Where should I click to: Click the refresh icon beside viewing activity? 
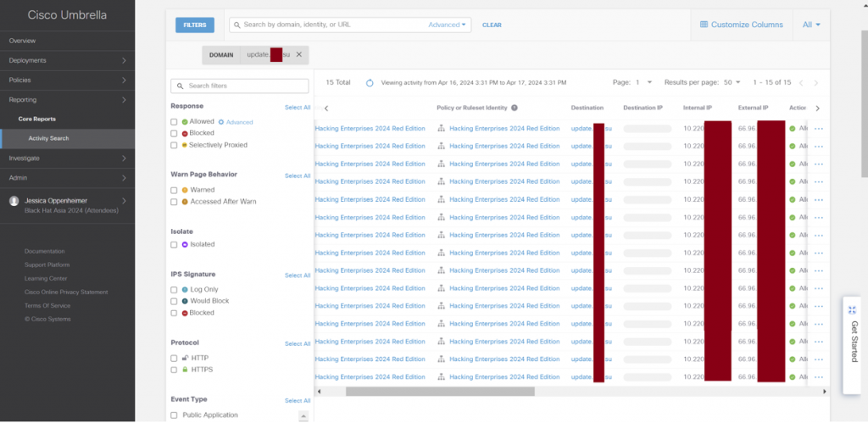coord(370,83)
